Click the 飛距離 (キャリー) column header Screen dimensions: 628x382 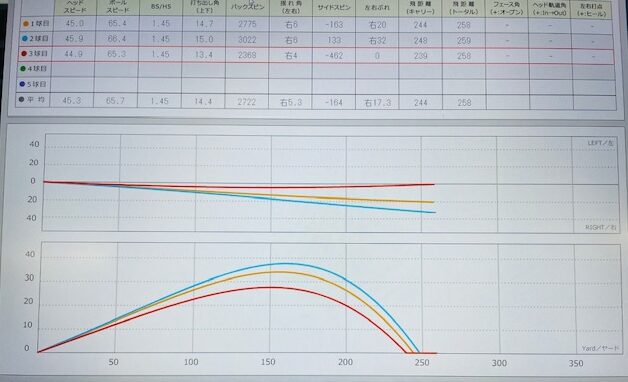(x=420, y=8)
